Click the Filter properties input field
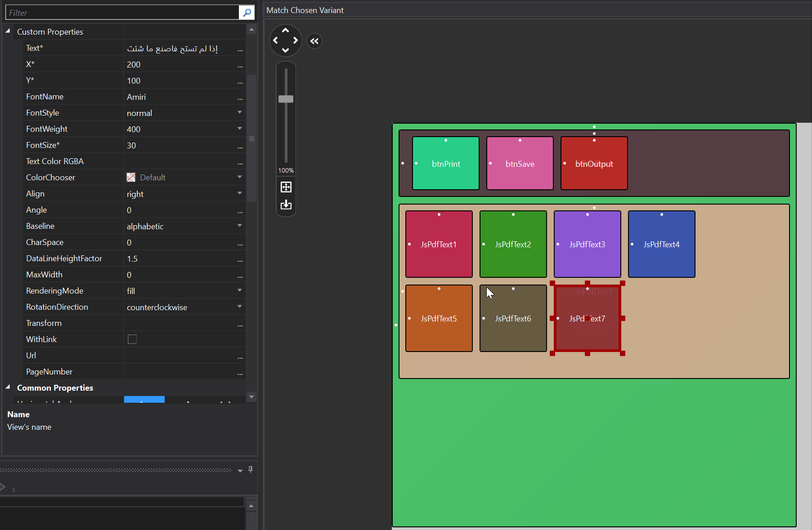Image resolution: width=812 pixels, height=530 pixels. (121, 13)
